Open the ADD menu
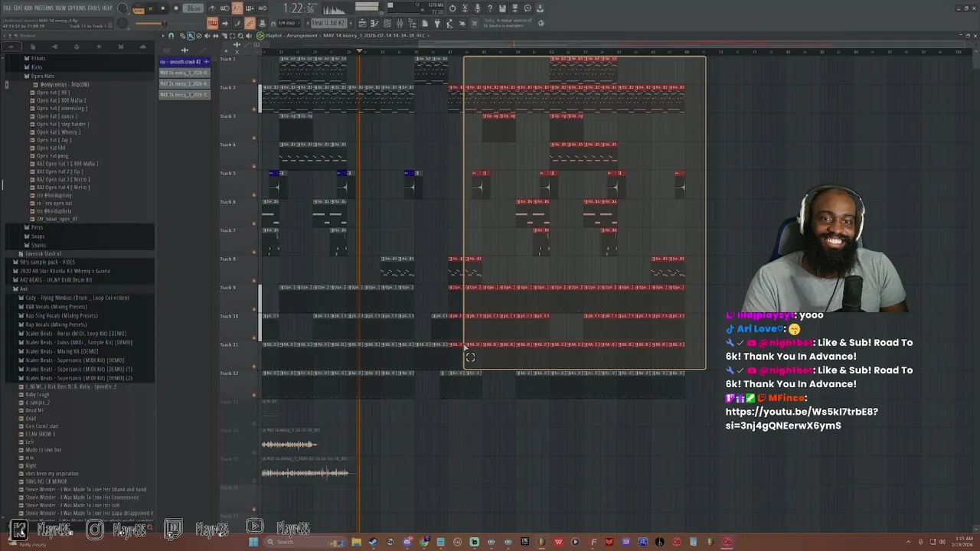 coord(28,8)
